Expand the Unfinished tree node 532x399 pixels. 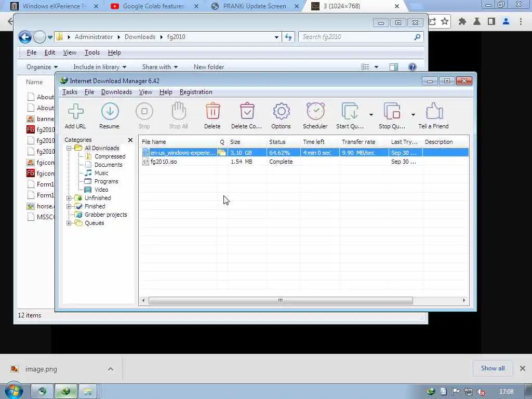coord(69,198)
